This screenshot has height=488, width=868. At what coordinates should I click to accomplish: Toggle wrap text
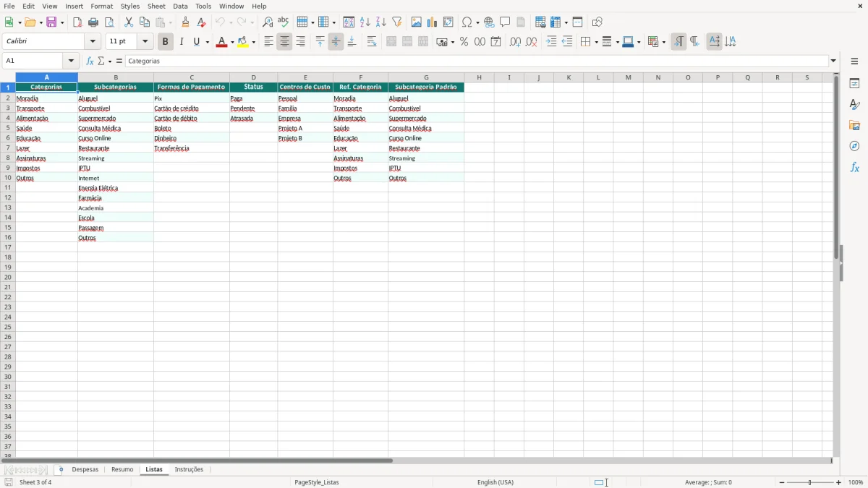click(372, 42)
